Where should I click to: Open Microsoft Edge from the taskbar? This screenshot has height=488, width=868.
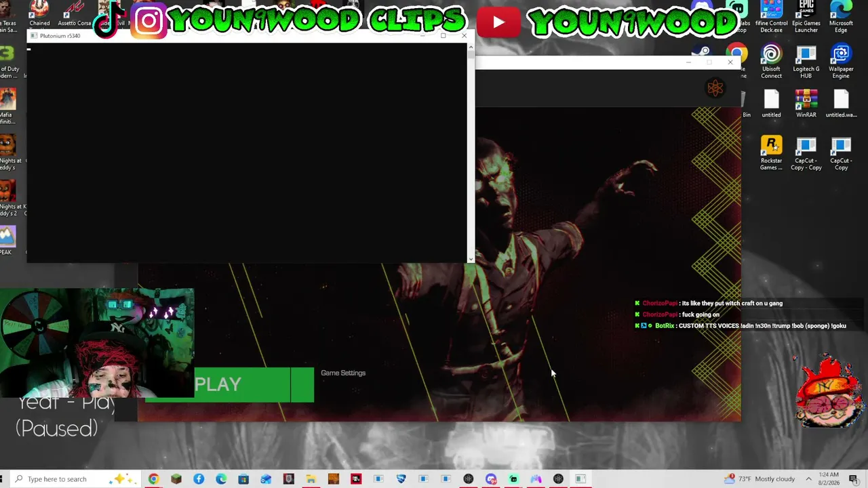pos(221,479)
